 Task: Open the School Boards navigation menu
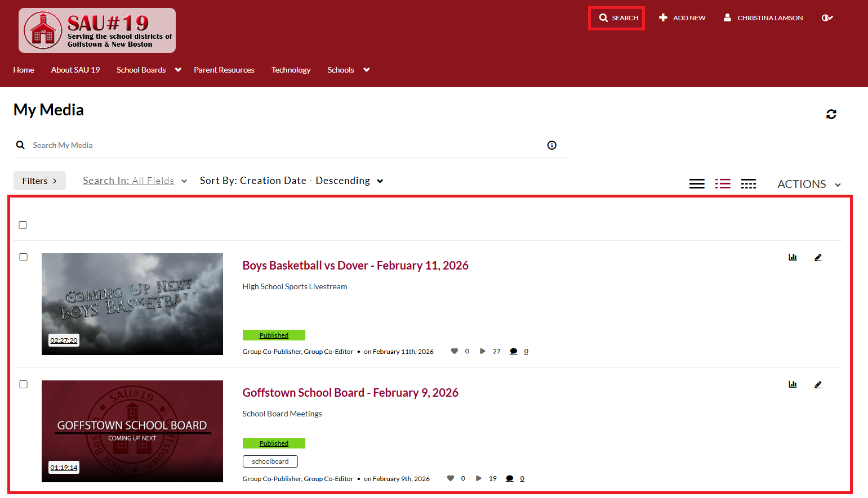click(148, 70)
